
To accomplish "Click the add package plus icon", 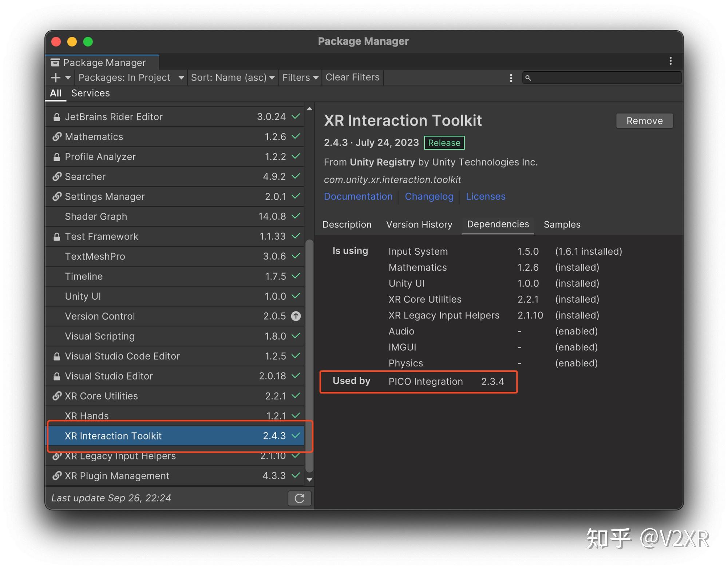I will point(55,77).
